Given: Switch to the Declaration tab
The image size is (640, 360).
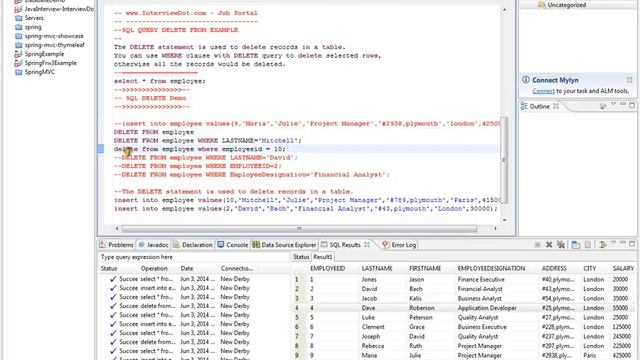Looking at the screenshot, I should pos(193,245).
